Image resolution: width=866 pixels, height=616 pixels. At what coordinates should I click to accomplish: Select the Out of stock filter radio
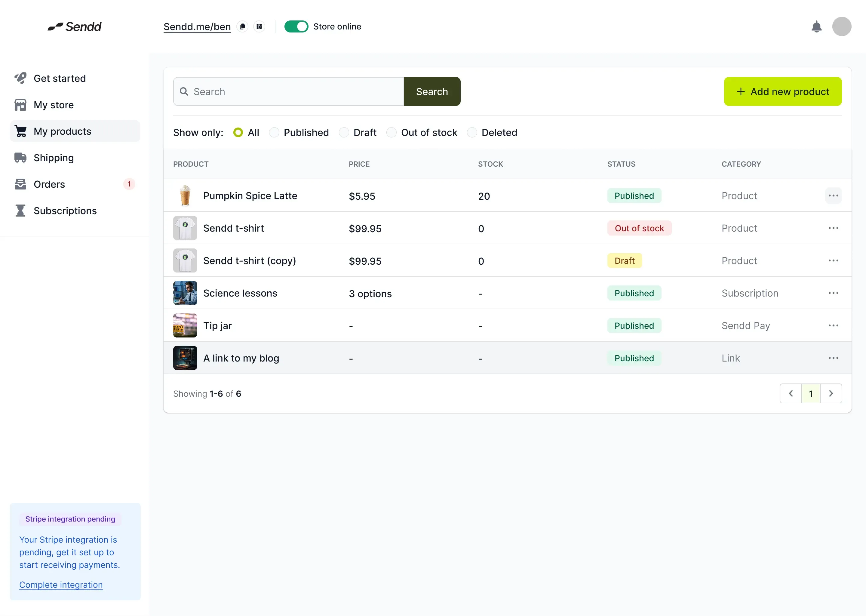(391, 132)
